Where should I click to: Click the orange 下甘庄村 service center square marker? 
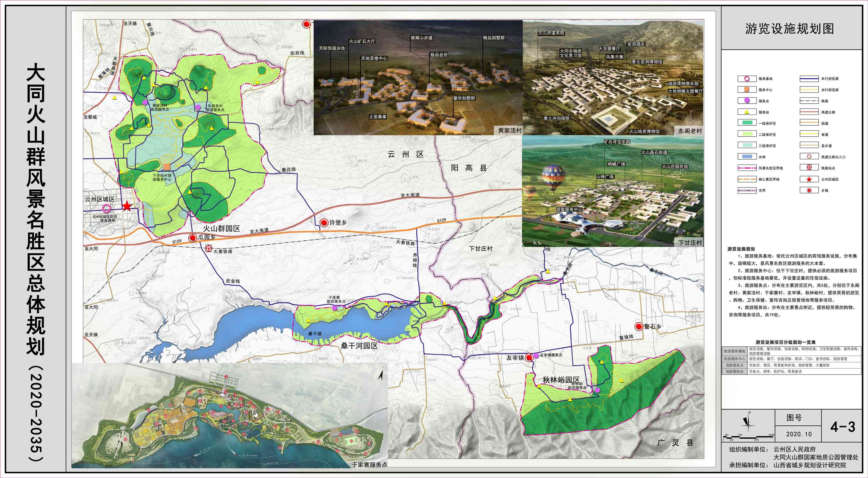pos(167,166)
